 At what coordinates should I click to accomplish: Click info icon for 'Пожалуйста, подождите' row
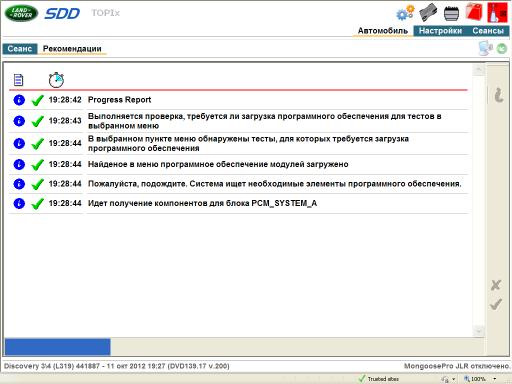19,184
